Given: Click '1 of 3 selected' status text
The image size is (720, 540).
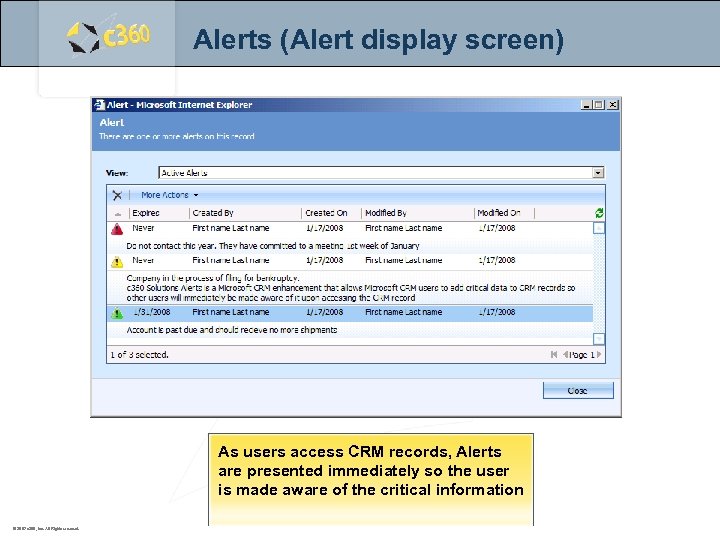Looking at the screenshot, I should click(140, 355).
